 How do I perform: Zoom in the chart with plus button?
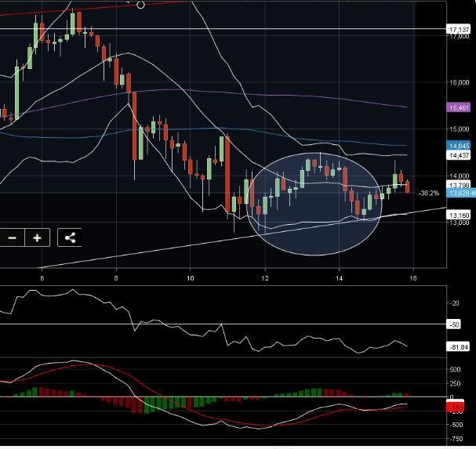37,237
